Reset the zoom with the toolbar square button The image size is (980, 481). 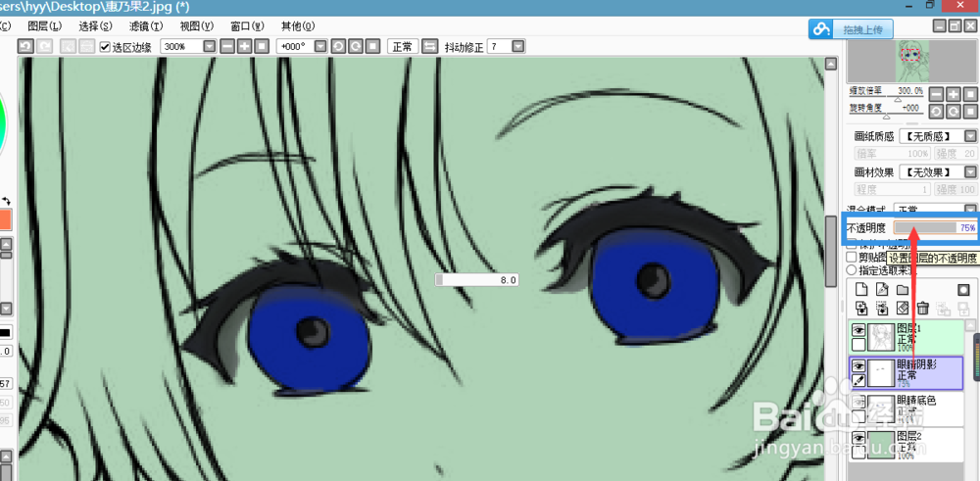[x=262, y=47]
